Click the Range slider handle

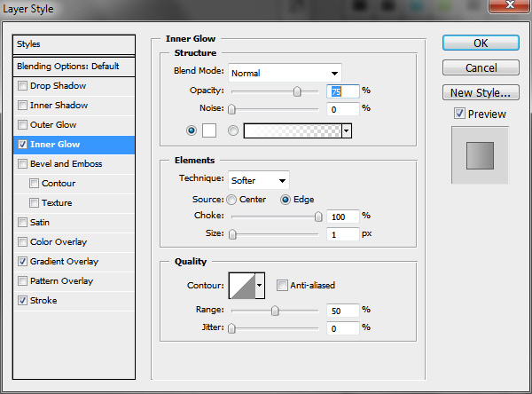(275, 311)
